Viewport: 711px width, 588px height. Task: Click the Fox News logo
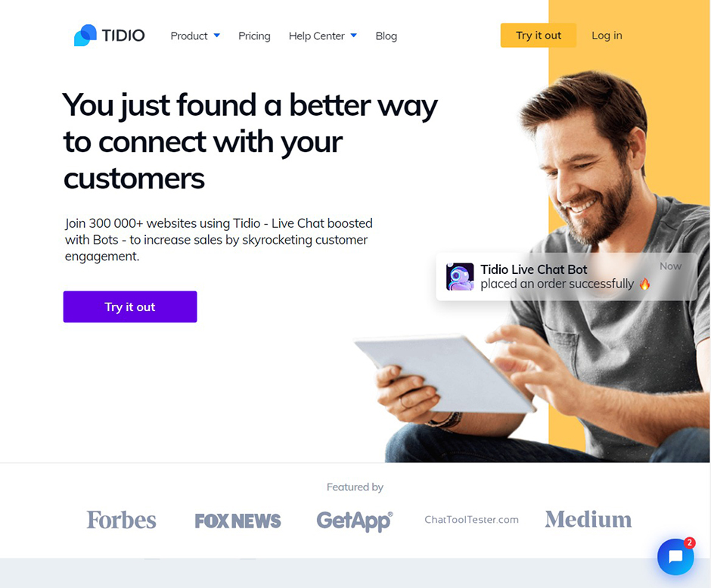tap(238, 521)
